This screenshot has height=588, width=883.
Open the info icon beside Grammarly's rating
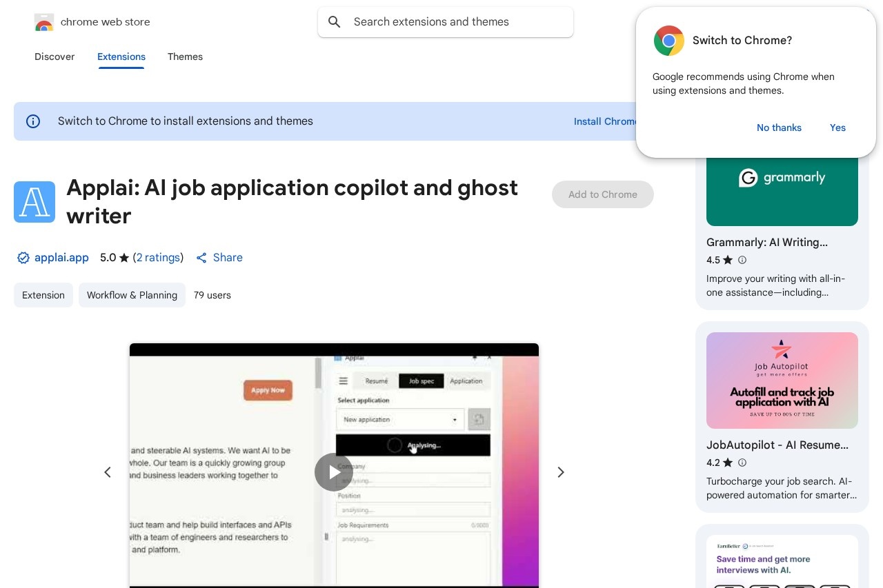742,261
